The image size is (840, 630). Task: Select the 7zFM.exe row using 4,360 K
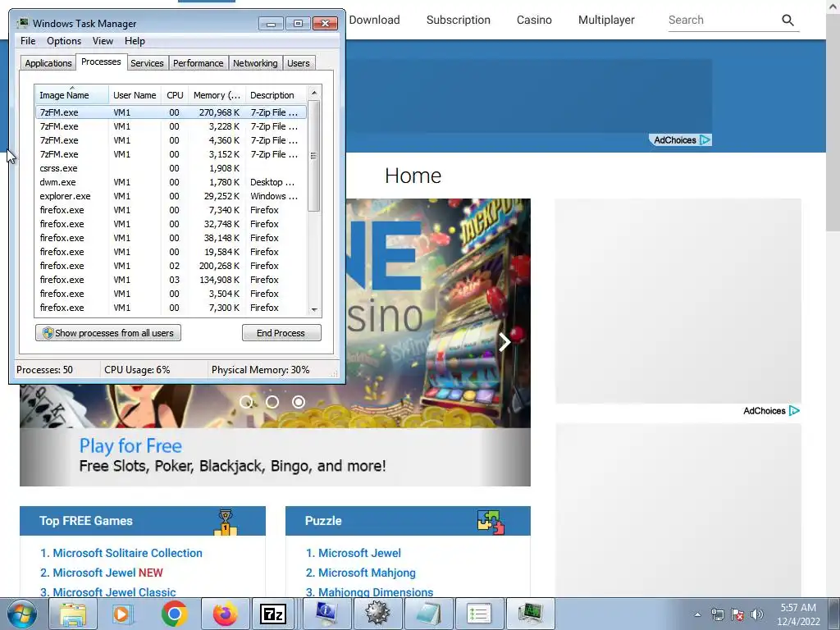(171, 140)
